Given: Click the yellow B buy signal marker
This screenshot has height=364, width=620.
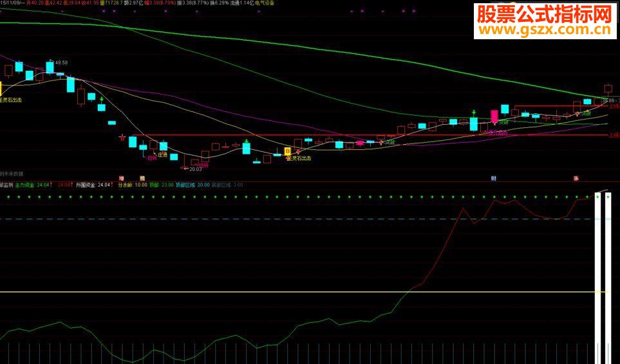Looking at the screenshot, I should (x=288, y=151).
